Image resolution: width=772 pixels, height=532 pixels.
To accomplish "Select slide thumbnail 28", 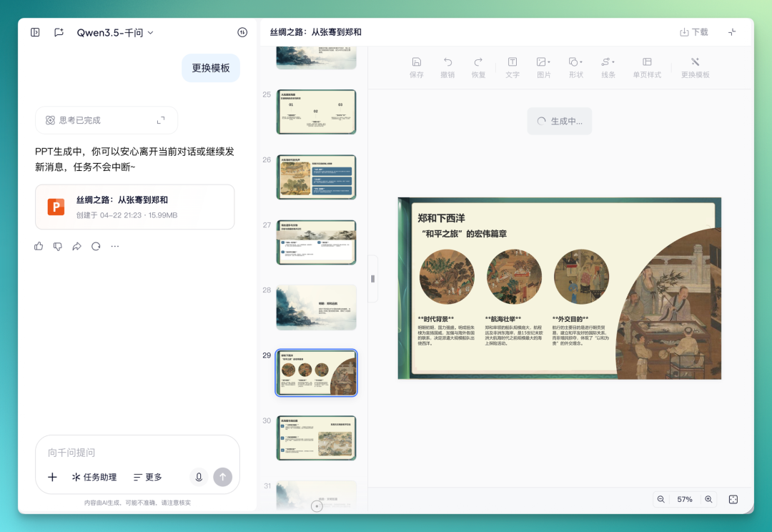I will point(316,307).
